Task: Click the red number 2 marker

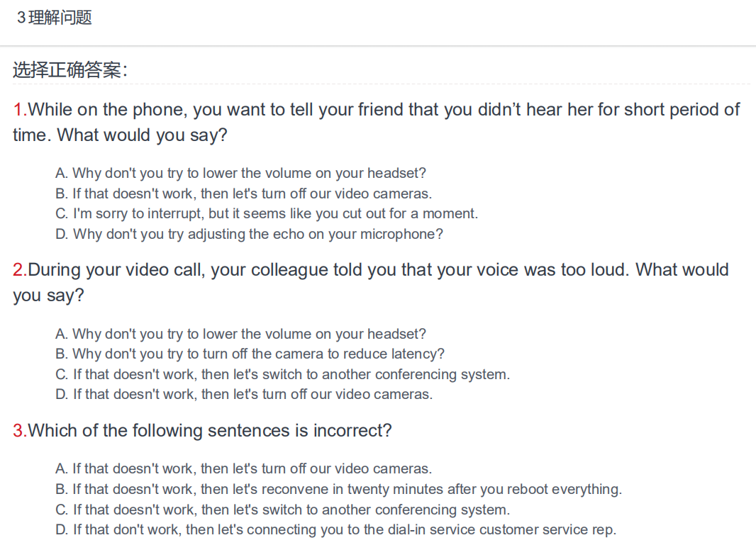Action: [x=20, y=270]
